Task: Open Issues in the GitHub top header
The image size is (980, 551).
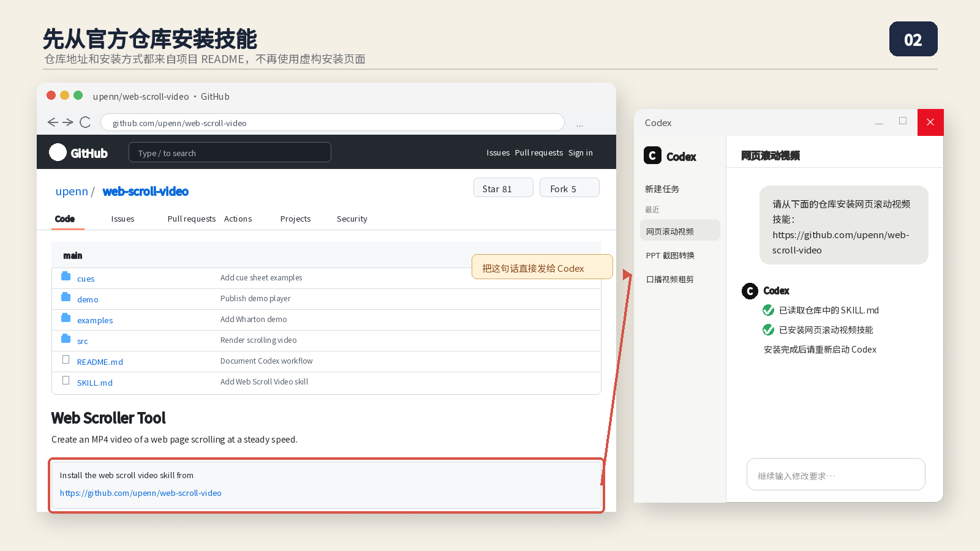Action: (x=498, y=153)
